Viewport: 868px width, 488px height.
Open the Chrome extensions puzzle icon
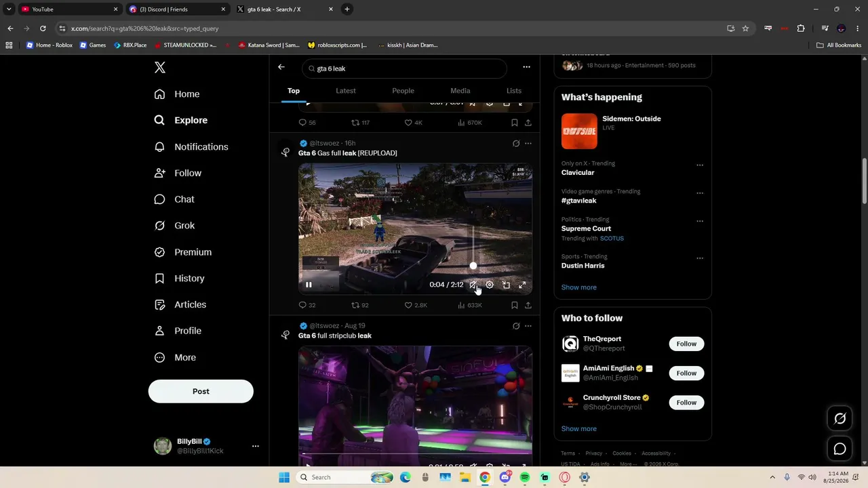click(801, 28)
